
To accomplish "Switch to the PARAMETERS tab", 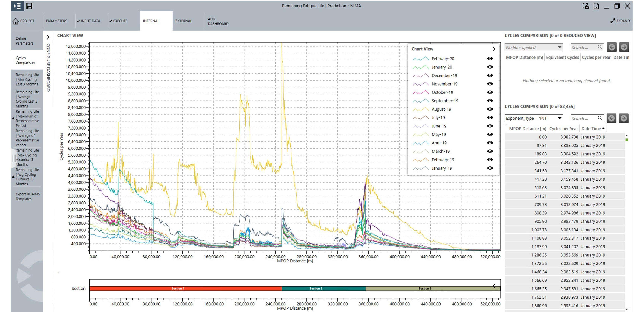I will (x=56, y=21).
